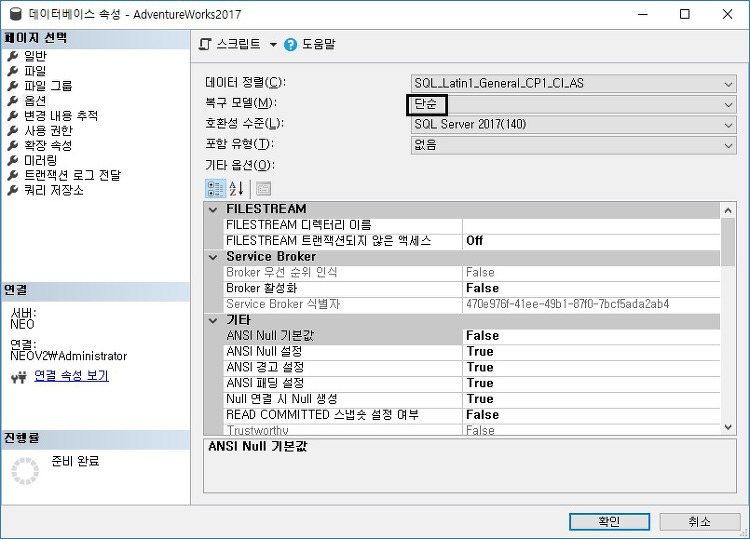Click the 도움말 help button label

319,44
